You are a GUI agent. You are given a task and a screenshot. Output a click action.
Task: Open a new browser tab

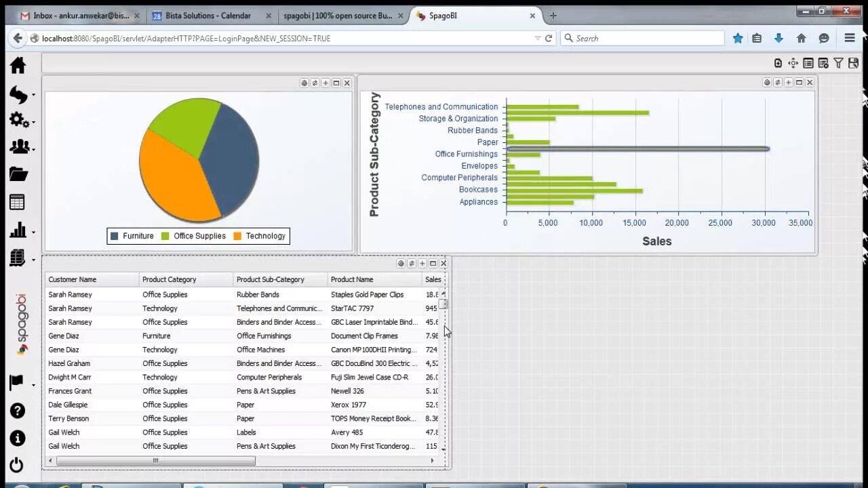(x=553, y=16)
